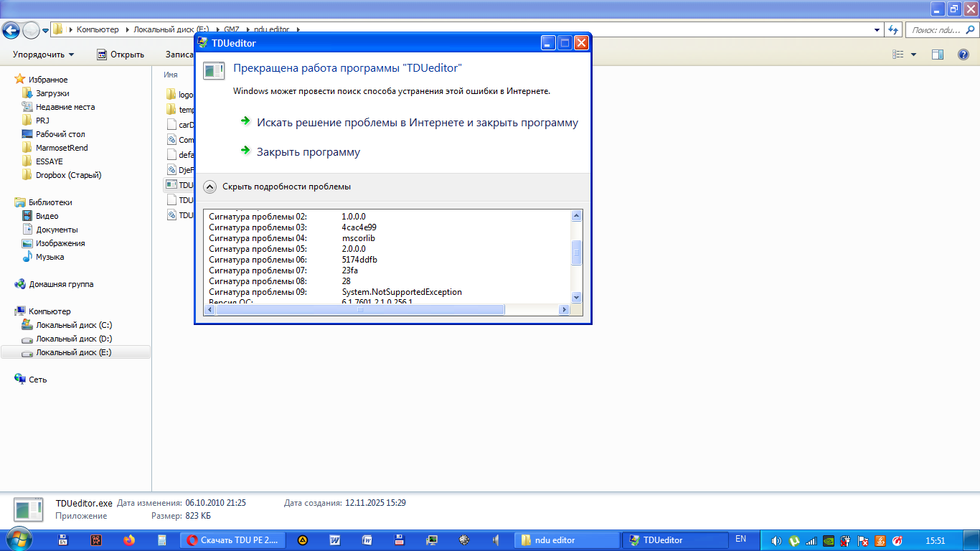
Task: Click 'Компьютер' in the address bar
Action: tap(98, 30)
